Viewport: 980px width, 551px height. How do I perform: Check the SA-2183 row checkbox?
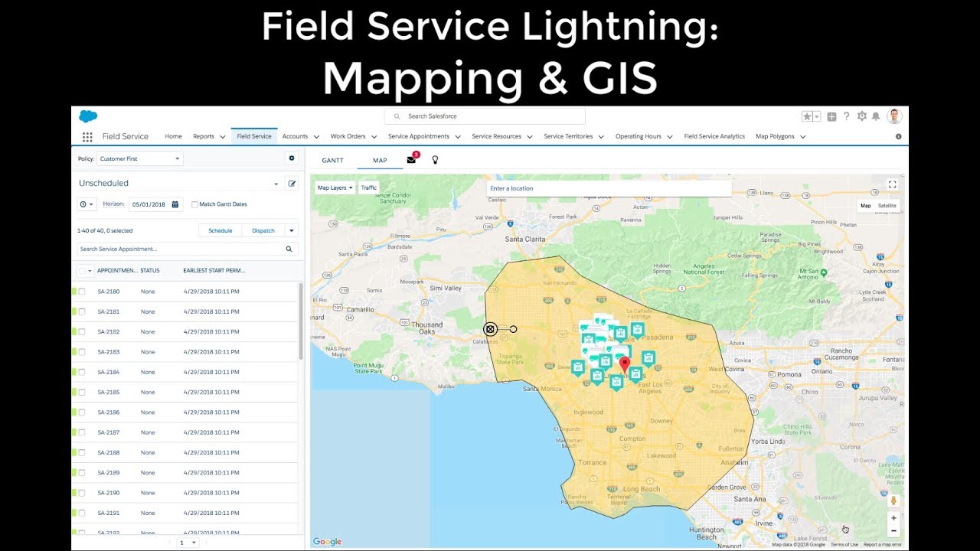pos(82,352)
